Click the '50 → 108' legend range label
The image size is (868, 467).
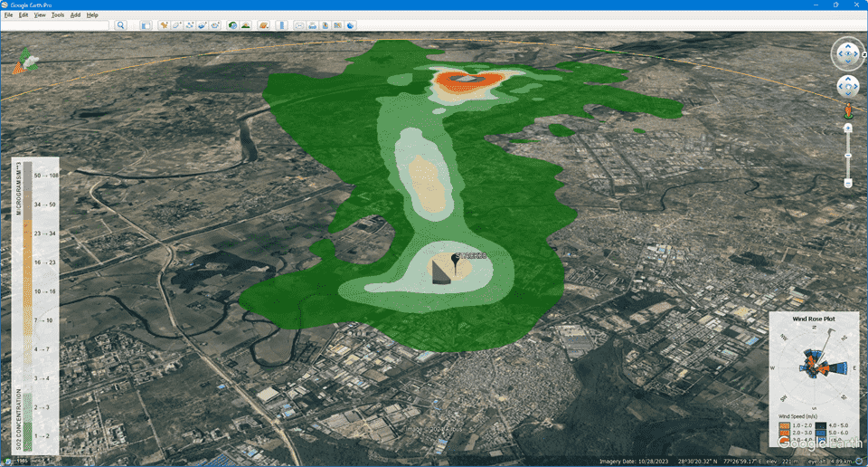click(x=46, y=176)
